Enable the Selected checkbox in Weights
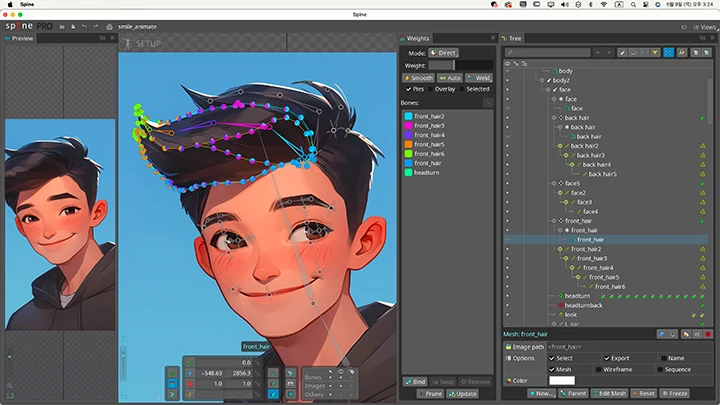Viewport: 720px width, 405px height. coord(462,89)
